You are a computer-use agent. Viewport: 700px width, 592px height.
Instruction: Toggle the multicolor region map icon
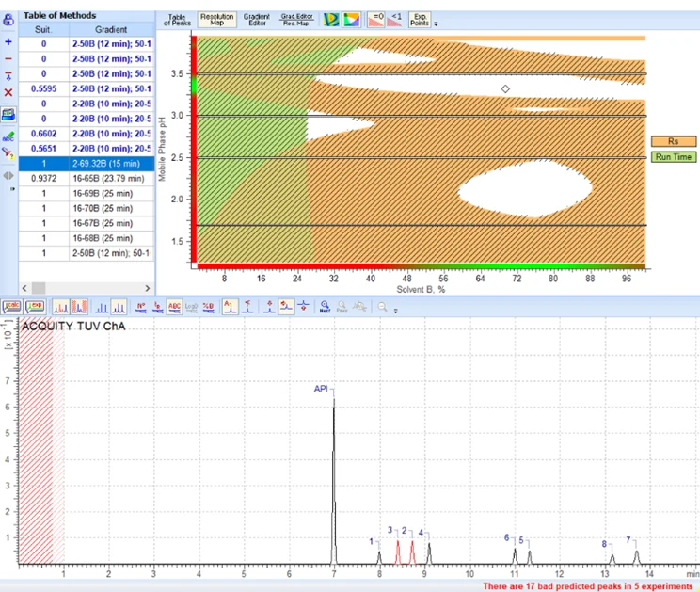[x=352, y=20]
